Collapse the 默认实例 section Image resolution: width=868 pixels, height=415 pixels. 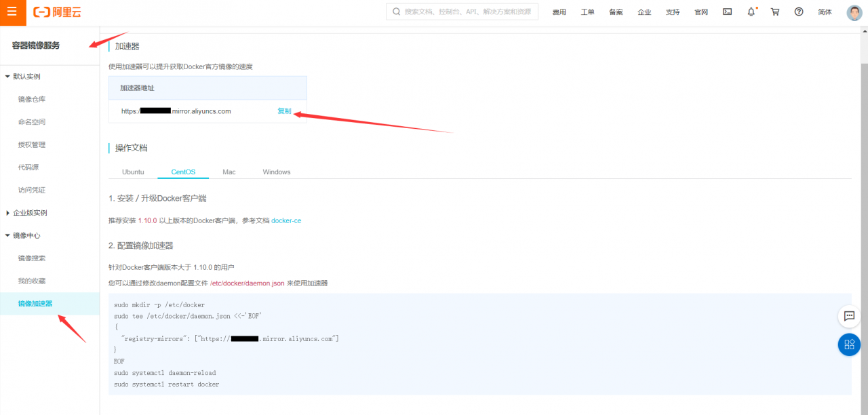click(27, 76)
